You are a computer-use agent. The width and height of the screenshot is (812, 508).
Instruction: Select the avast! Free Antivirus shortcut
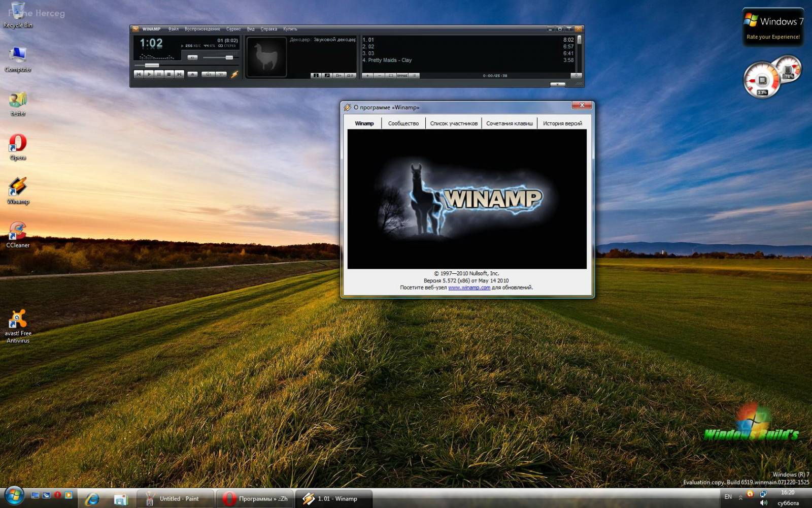[18, 326]
